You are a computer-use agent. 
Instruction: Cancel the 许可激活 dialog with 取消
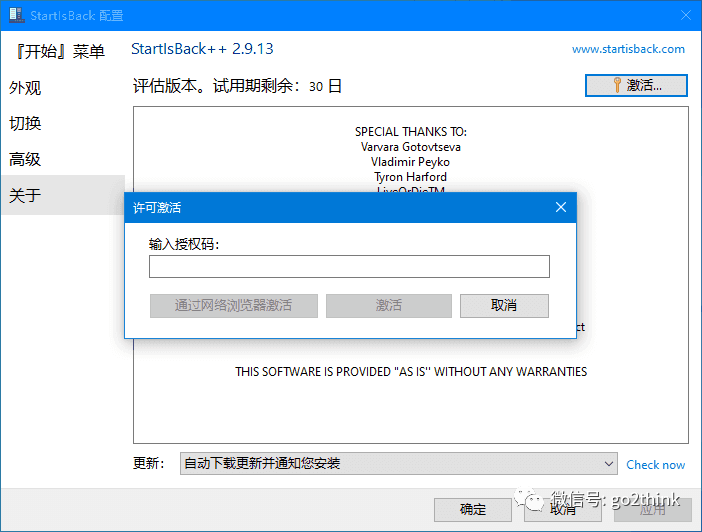tap(504, 306)
